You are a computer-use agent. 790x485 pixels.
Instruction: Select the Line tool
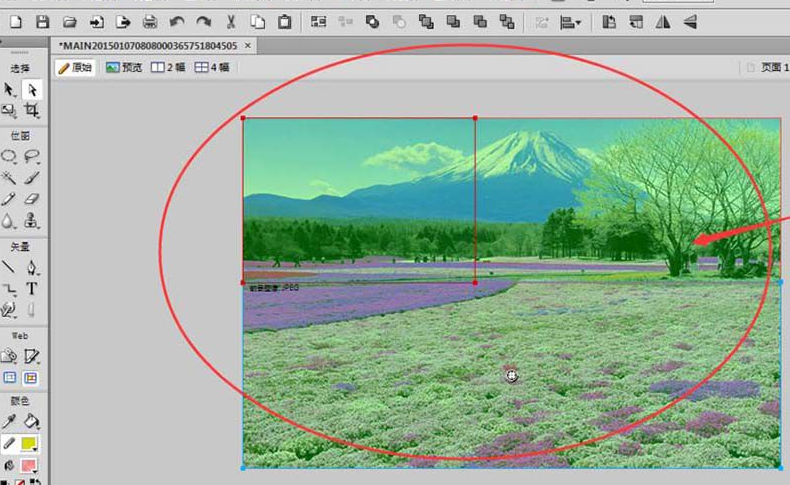coord(9,267)
